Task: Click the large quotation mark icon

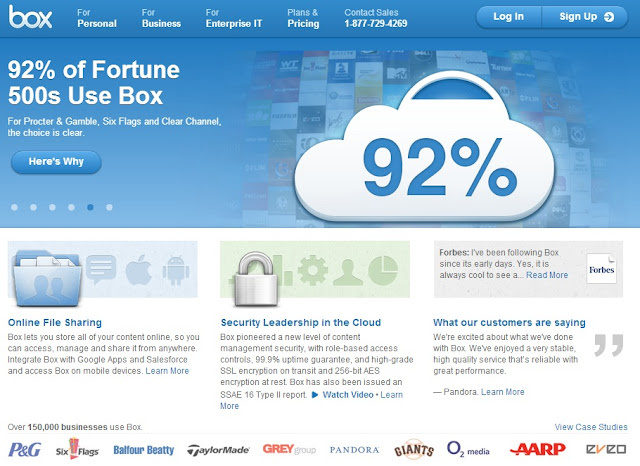Action: point(609,345)
